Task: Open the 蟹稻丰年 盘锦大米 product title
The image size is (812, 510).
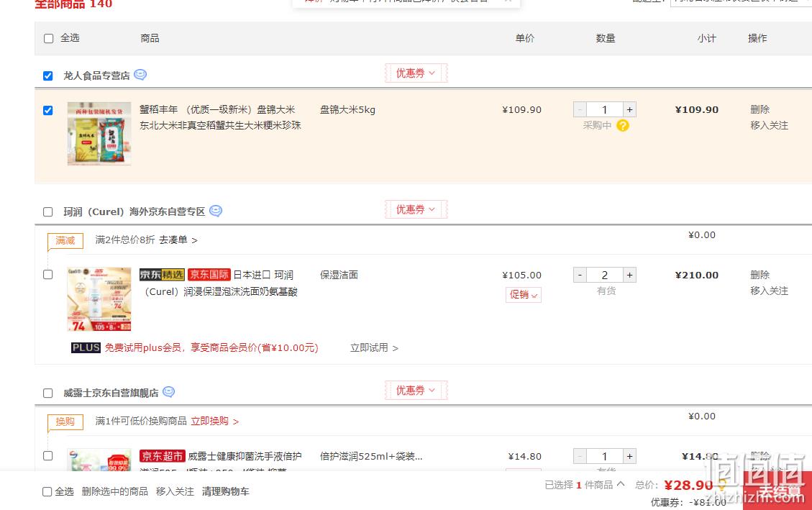Action: (220, 117)
